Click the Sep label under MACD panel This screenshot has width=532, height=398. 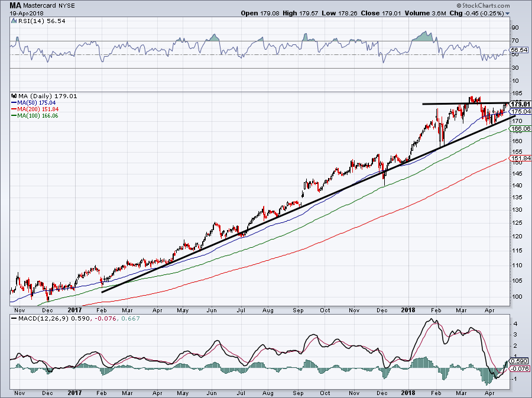click(x=299, y=393)
